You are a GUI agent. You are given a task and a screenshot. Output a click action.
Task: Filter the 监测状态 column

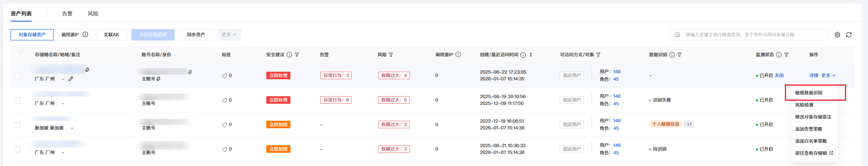click(x=786, y=55)
